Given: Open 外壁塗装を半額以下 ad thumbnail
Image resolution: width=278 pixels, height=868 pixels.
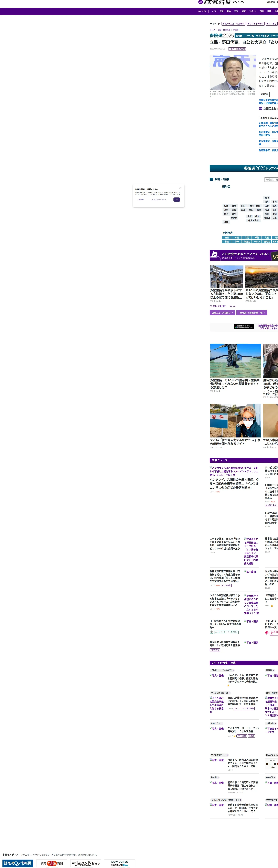Looking at the screenshot, I should coord(227,276).
